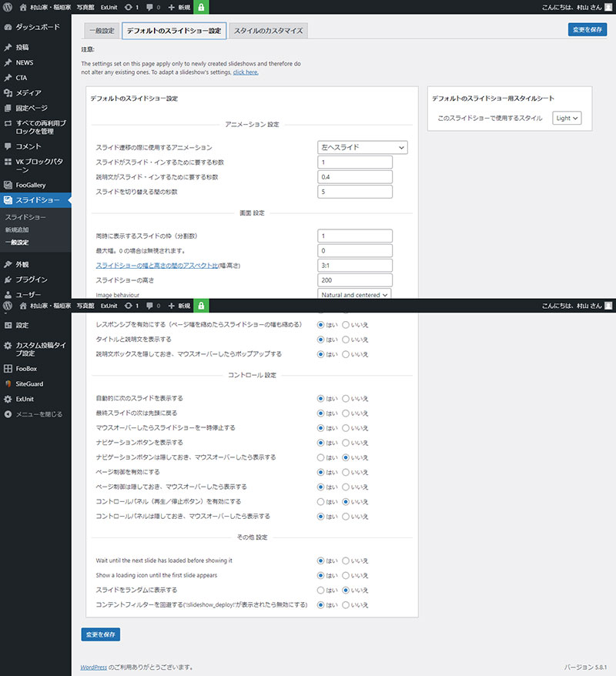Viewport: 616px width, 676px height.
Task: Click the WordPress logo in the top admin bar
Action: pyautogui.click(x=8, y=7)
